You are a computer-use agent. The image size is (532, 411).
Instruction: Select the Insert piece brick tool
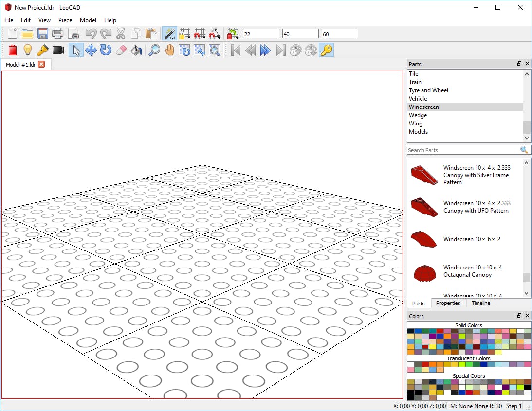tap(13, 50)
